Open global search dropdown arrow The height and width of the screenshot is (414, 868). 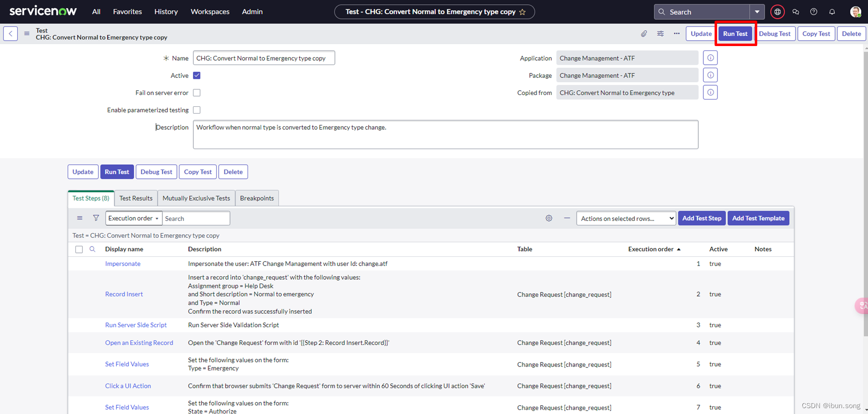(757, 12)
